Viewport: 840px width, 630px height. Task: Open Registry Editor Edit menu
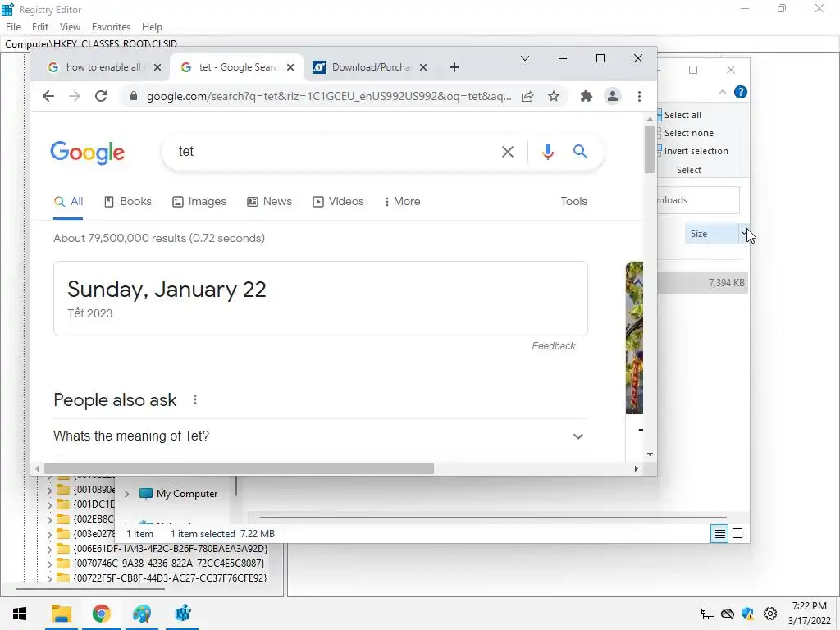pos(40,27)
